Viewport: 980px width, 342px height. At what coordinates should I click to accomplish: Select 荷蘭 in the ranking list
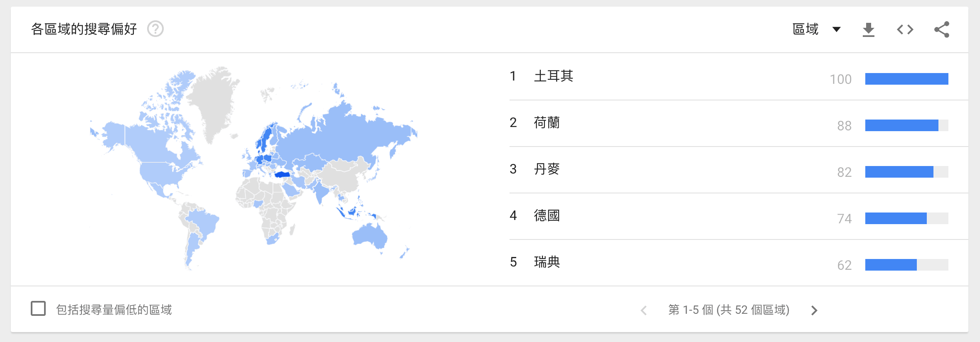click(x=547, y=122)
